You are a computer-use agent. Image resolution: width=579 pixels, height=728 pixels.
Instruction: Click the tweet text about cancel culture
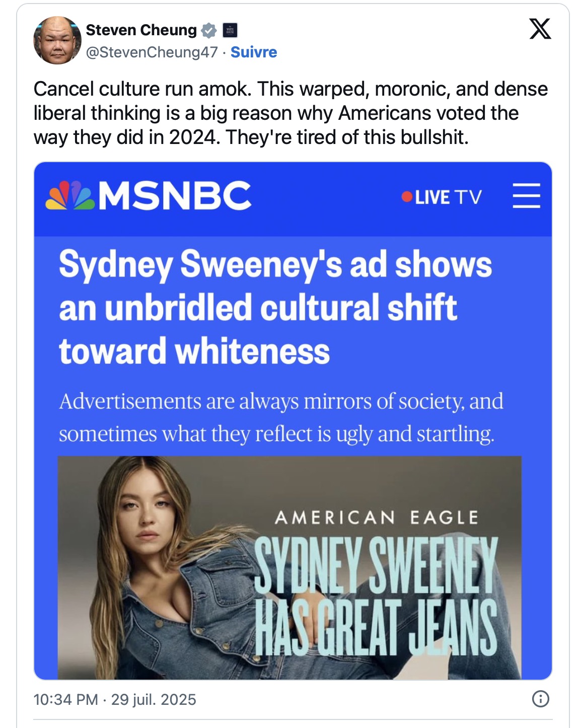click(291, 113)
